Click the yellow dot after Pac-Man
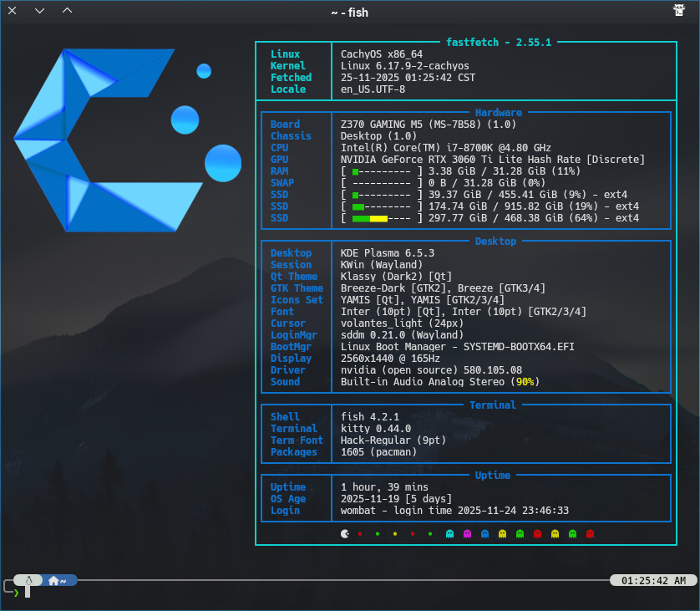The width and height of the screenshot is (700, 611). tap(395, 533)
